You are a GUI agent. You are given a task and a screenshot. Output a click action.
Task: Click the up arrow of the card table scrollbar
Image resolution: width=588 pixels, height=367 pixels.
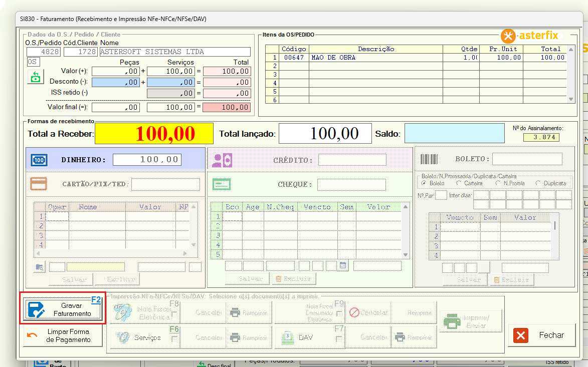point(193,207)
